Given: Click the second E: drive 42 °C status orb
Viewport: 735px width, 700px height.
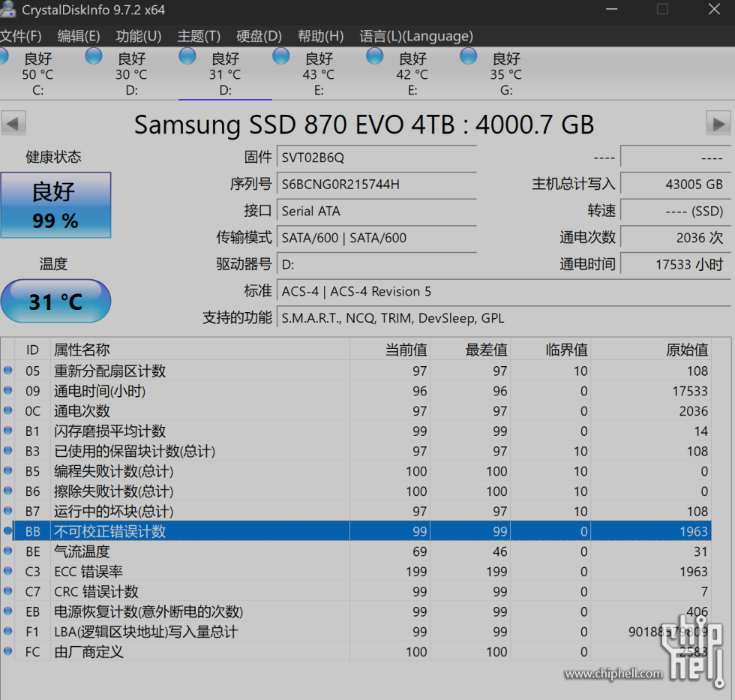Looking at the screenshot, I should (375, 56).
